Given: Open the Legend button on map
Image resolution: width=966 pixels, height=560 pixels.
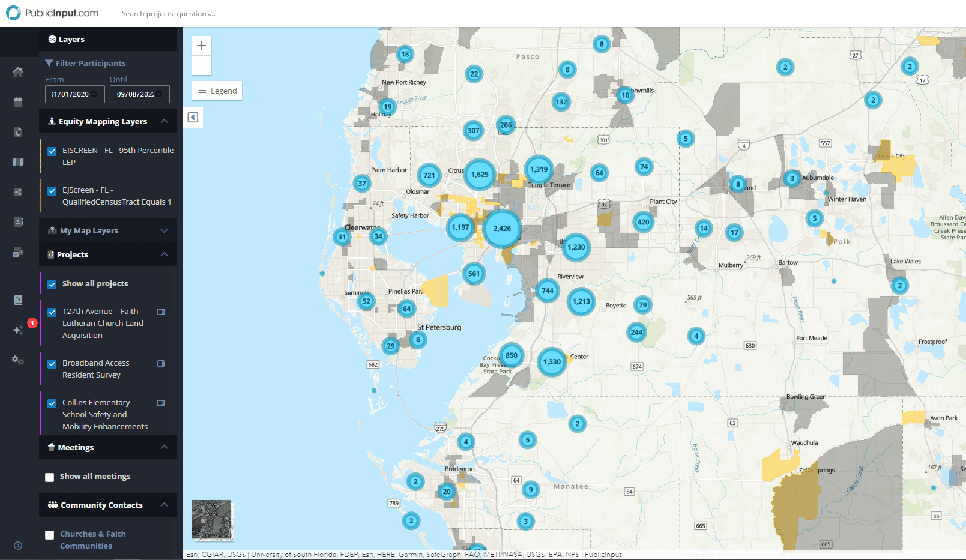Looking at the screenshot, I should pyautogui.click(x=217, y=91).
